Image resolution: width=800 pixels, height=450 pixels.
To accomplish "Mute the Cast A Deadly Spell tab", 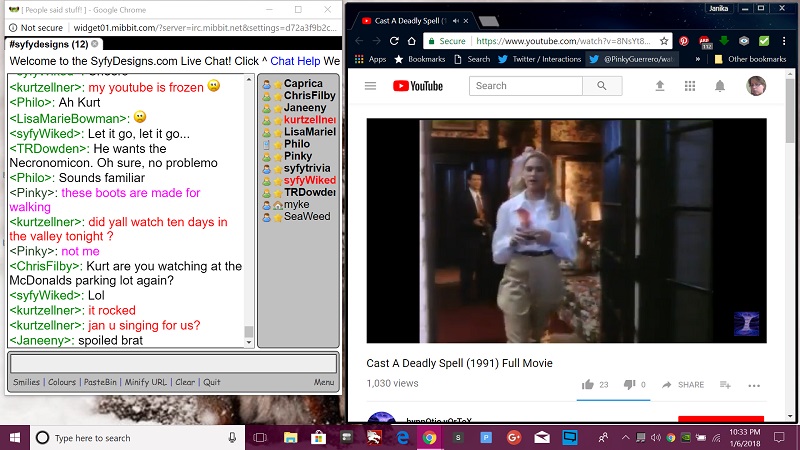I will 456,21.
